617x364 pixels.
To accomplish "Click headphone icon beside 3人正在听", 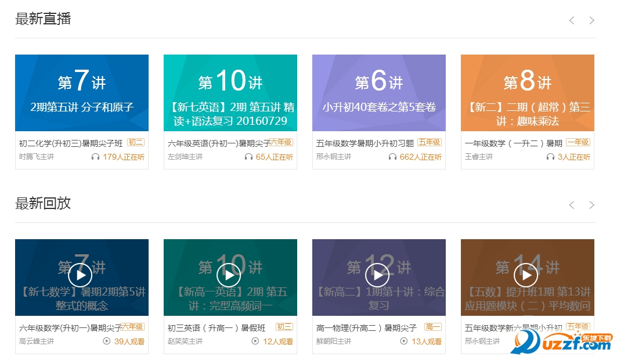I will pyautogui.click(x=550, y=157).
